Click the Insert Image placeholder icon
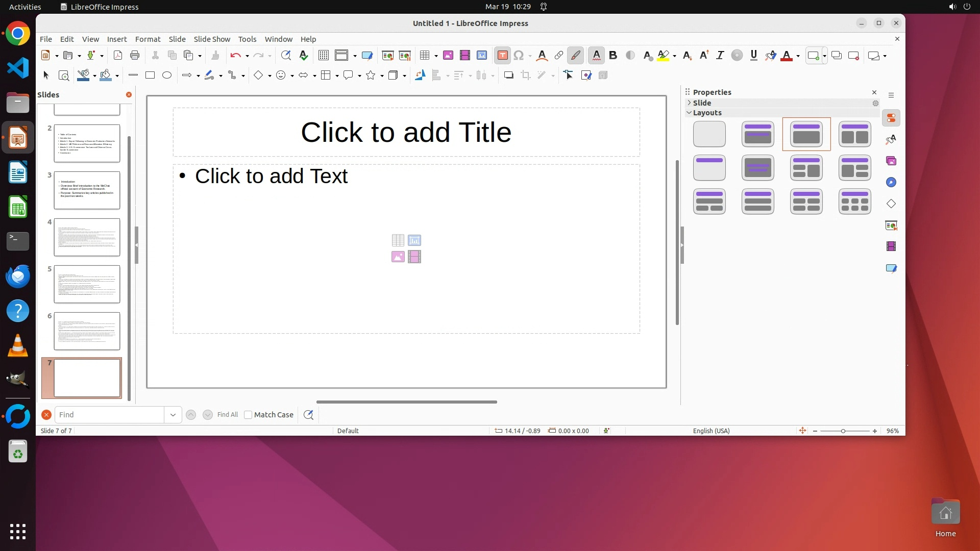 point(398,257)
